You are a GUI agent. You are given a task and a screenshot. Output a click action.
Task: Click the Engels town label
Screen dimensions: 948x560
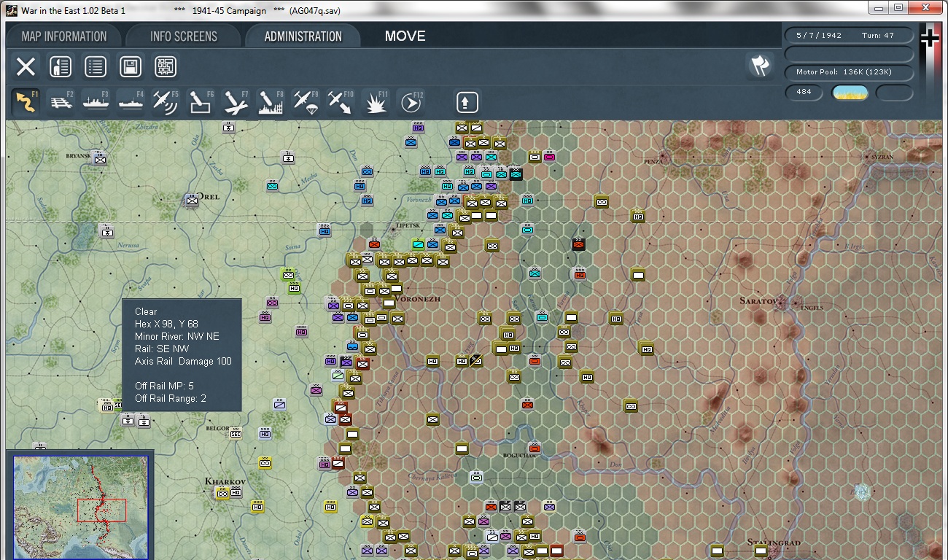pos(813,308)
